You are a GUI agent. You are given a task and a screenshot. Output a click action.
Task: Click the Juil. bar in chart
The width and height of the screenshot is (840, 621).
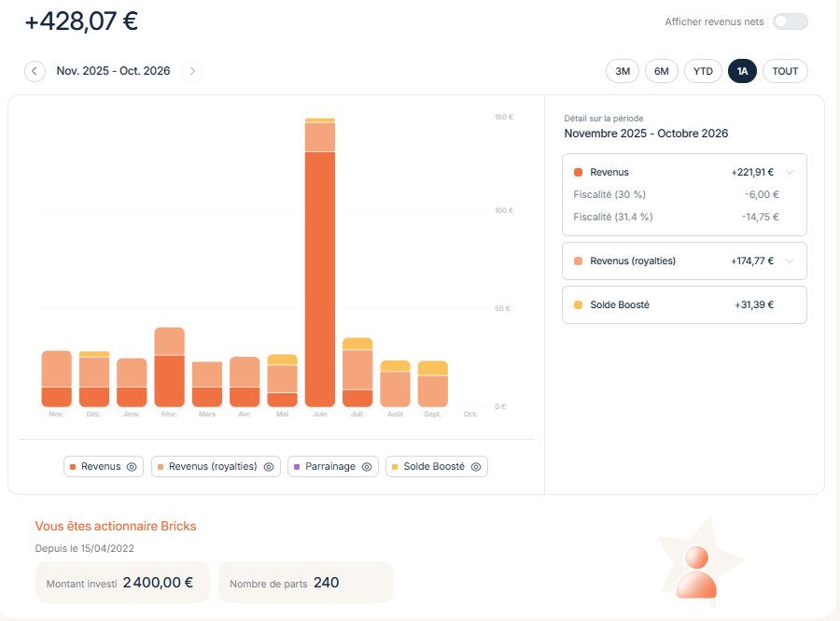point(357,373)
